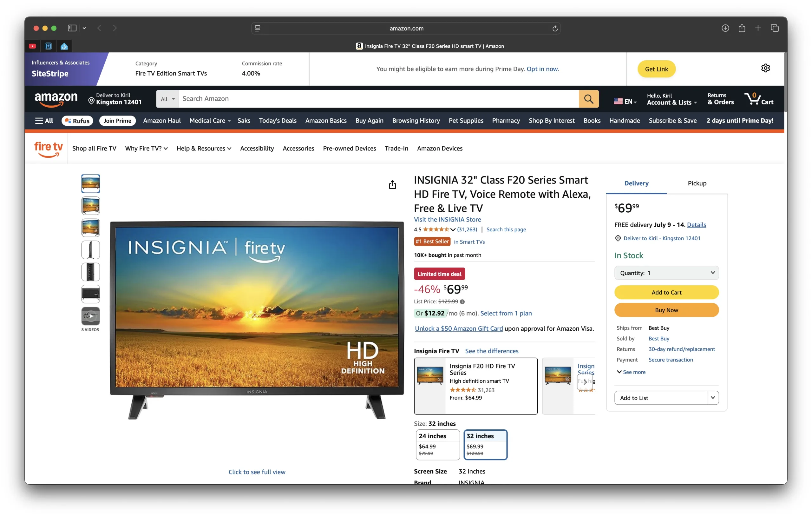Click See the differences link

[491, 351]
